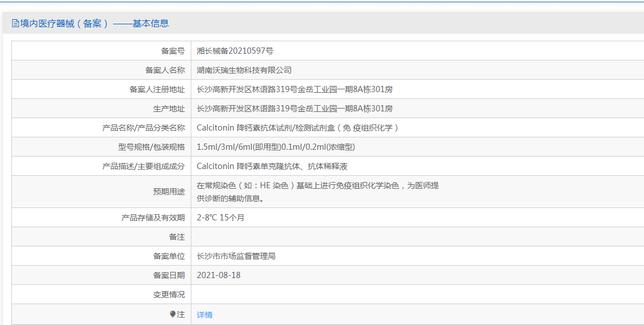644x325 pixels.
Task: Select specification 1.5ml/3ml/6ml(即用型) value
Action: coord(275,147)
